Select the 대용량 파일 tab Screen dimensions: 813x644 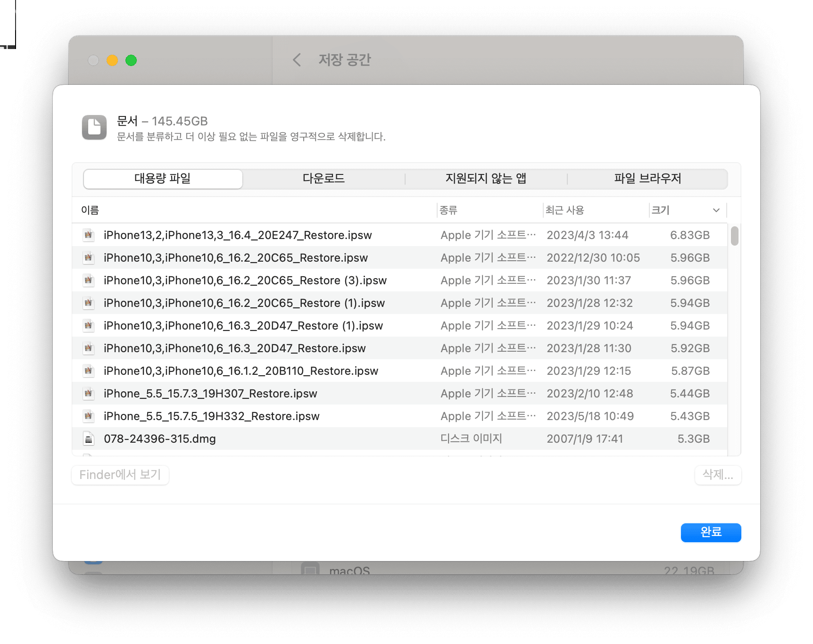tap(163, 179)
